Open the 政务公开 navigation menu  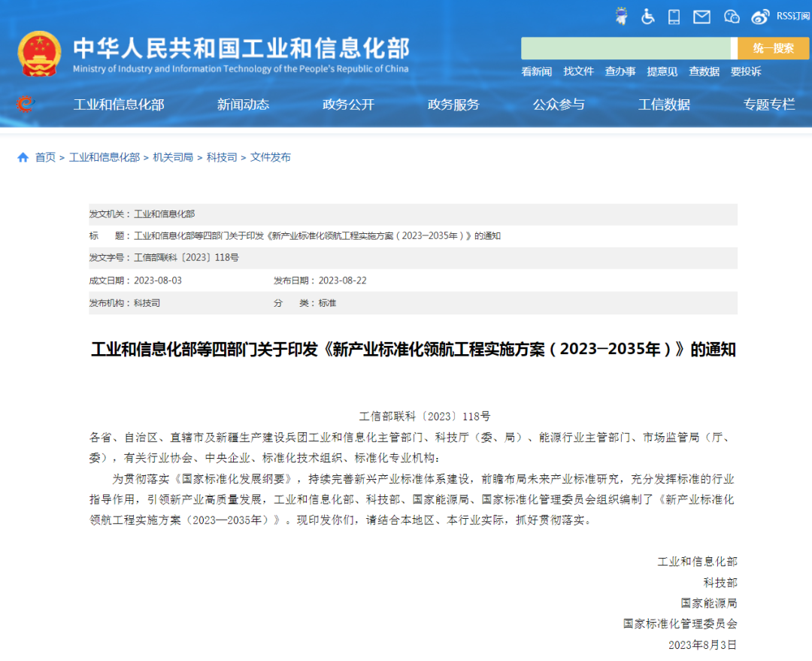pyautogui.click(x=347, y=105)
